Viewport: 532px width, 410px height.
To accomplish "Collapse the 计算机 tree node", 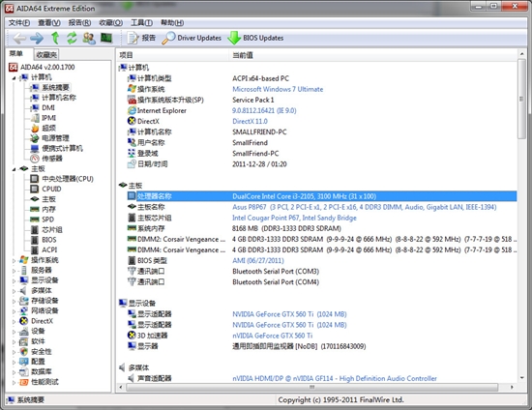I will (x=14, y=78).
